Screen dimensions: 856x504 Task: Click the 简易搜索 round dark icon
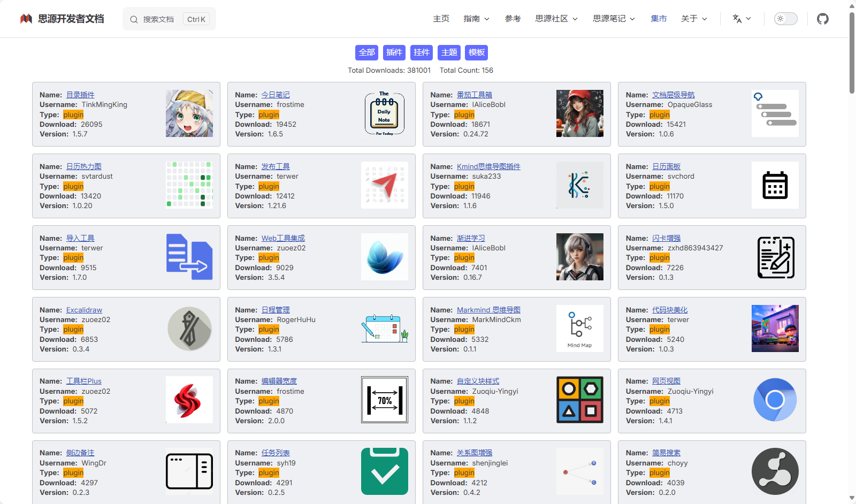click(775, 471)
